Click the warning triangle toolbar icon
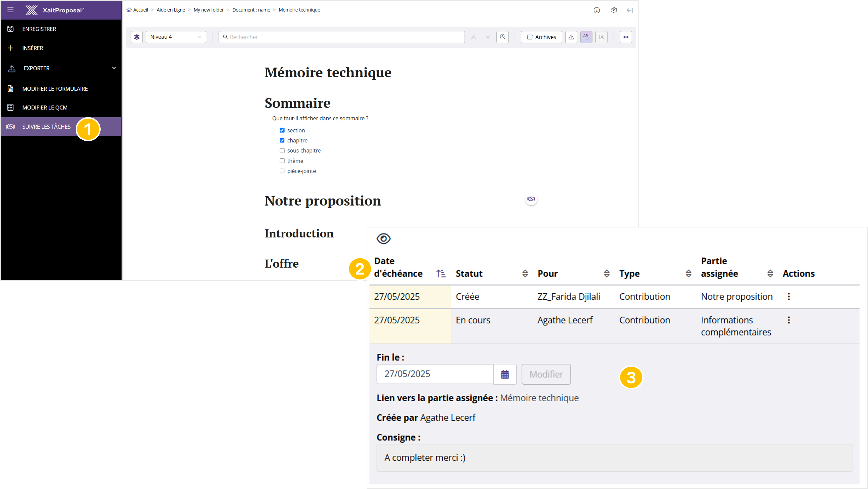 pos(571,37)
